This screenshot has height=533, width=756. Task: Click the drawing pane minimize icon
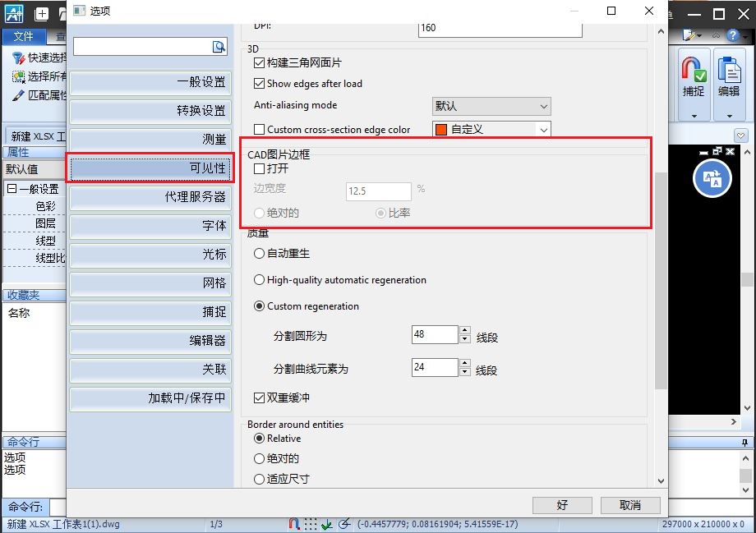click(x=704, y=152)
